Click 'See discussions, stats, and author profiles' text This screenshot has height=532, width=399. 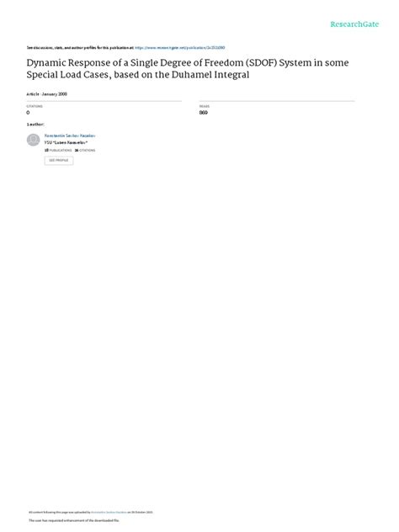point(81,48)
